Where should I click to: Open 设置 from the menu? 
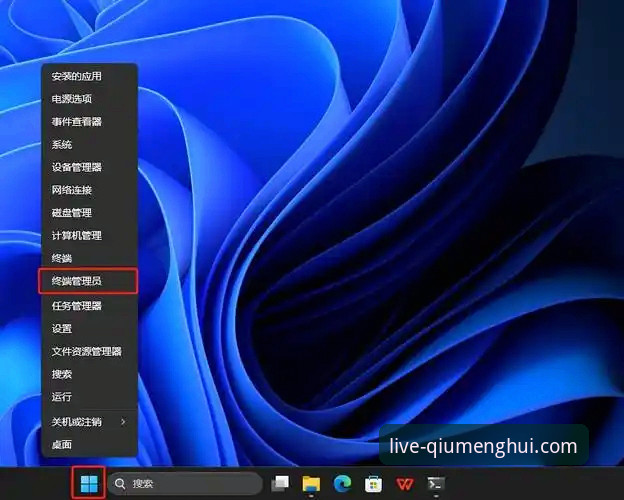90,328
